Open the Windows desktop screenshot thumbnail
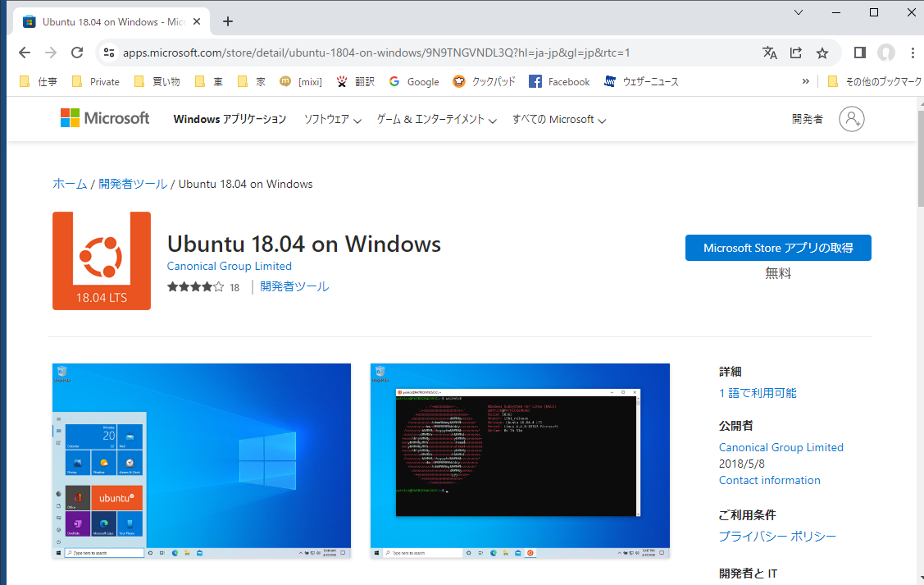Viewport: 924px width, 585px height. 202,460
